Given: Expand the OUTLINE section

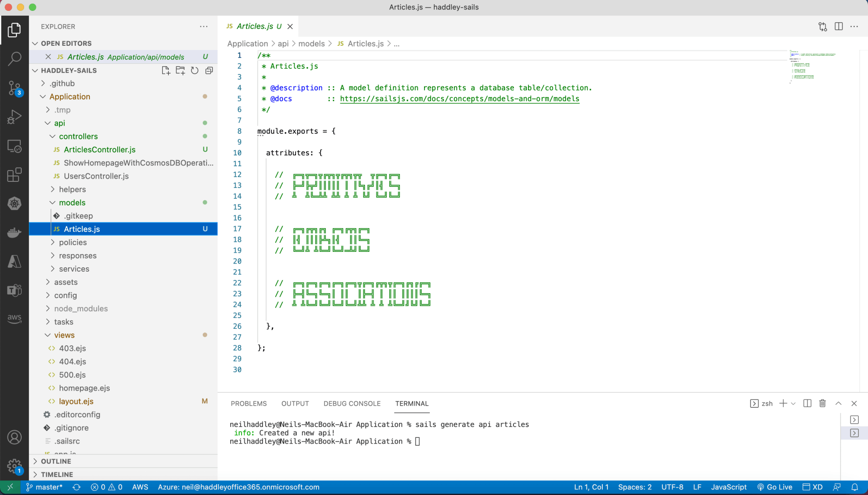Looking at the screenshot, I should 56,461.
